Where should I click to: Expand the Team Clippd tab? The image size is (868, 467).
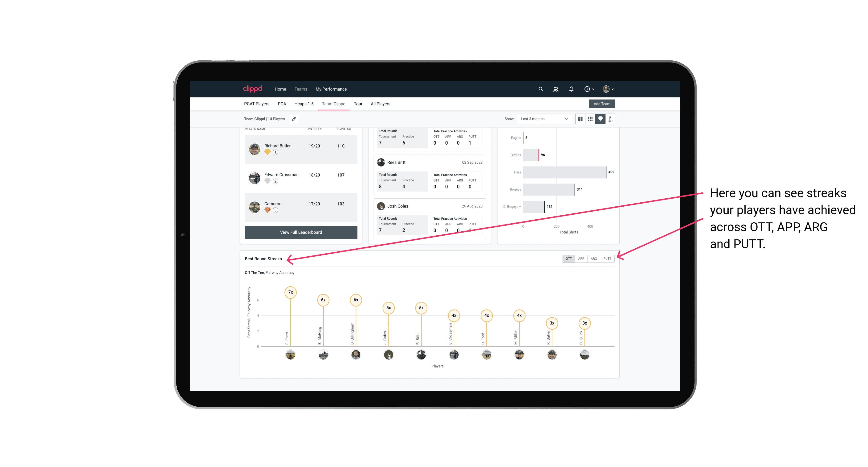coord(334,104)
